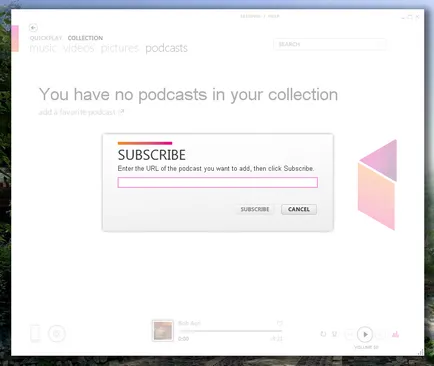Switch to the Quickplay view
Image resolution: width=434 pixels, height=366 pixels.
(46, 38)
